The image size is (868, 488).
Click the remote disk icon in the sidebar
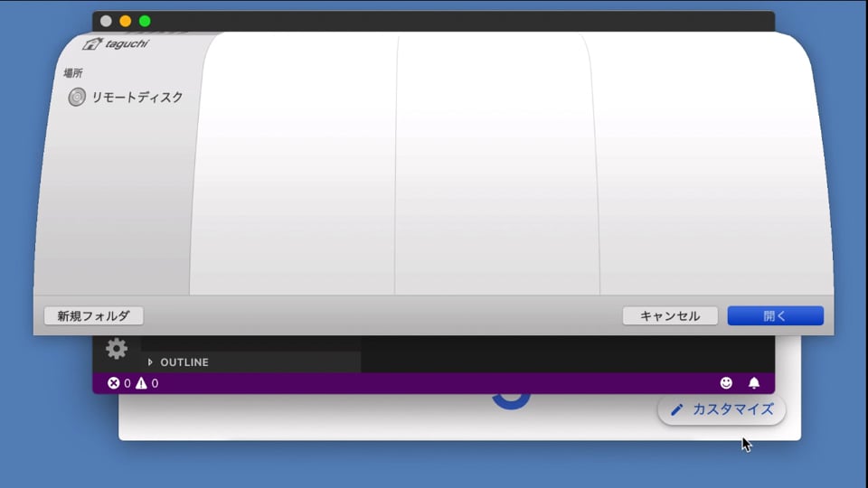pos(77,98)
